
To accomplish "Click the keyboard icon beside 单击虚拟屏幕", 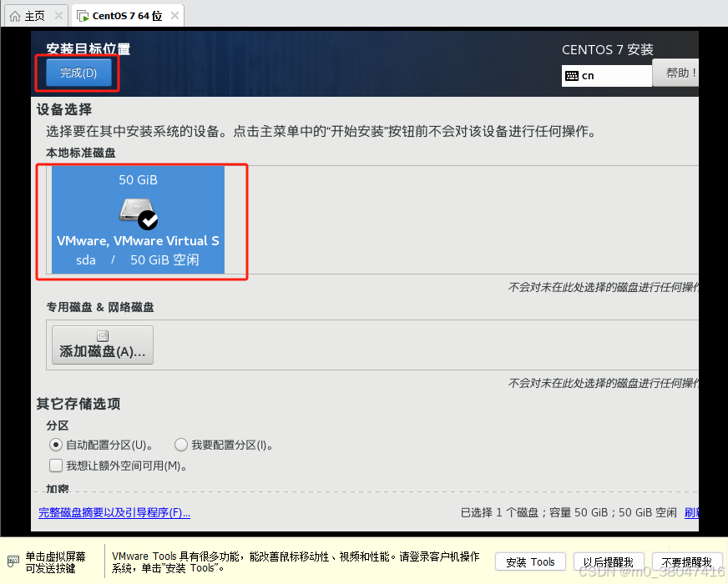I will [x=13, y=561].
